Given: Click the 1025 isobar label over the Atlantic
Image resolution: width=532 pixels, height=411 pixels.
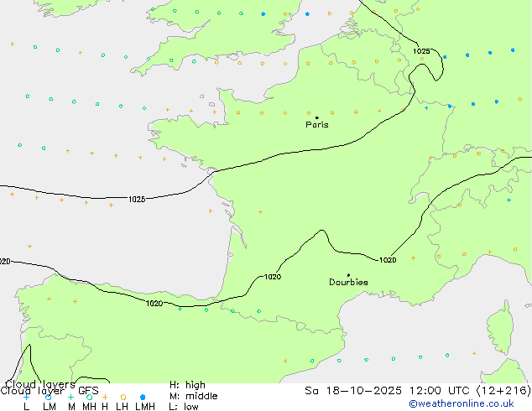Looking at the screenshot, I should tap(137, 200).
